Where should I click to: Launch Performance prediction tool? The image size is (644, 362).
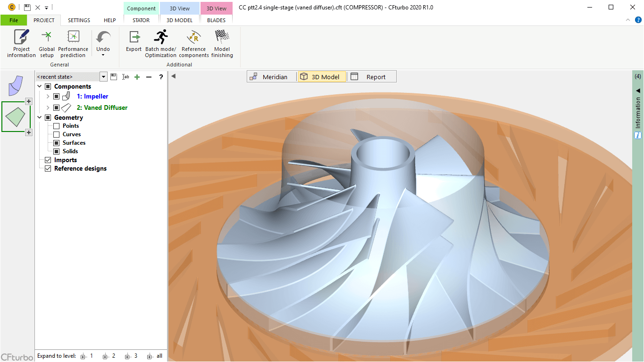(73, 43)
